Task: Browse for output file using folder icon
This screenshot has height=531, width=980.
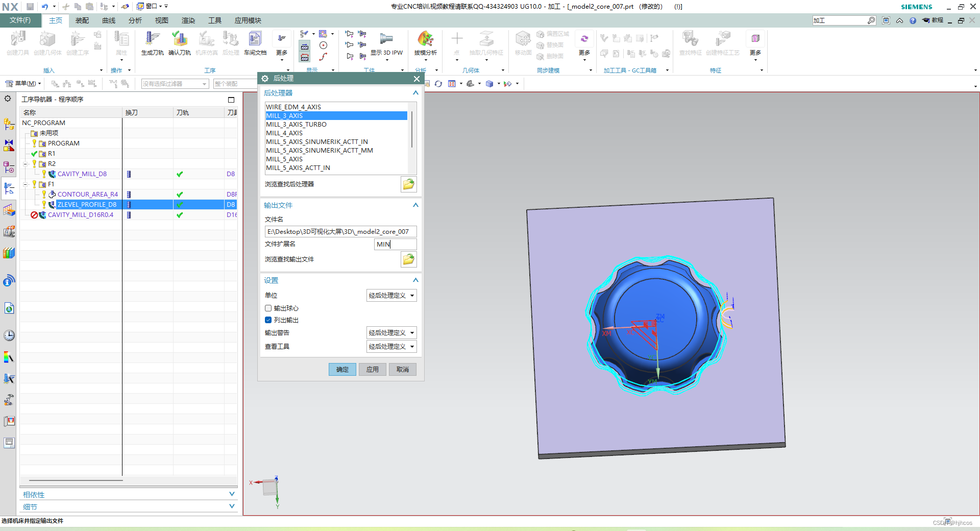Action: (x=408, y=259)
